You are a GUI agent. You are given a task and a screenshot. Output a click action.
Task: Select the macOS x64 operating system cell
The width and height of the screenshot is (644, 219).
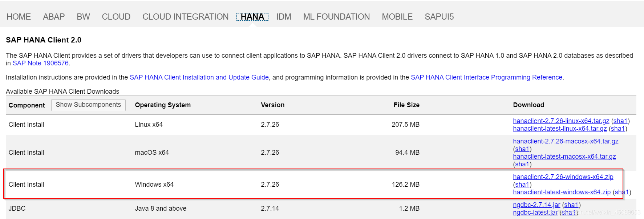point(152,153)
